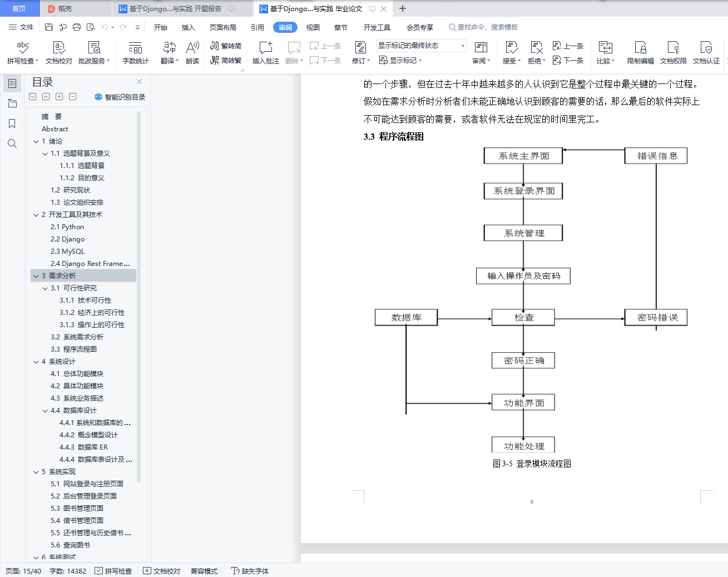This screenshot has width=728, height=577.
Task: Close the 目录 navigation pane
Action: coord(139,82)
